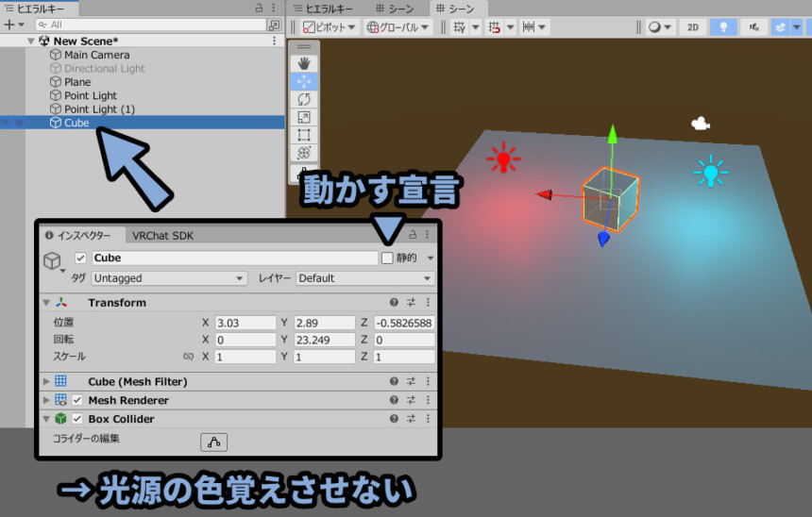Screen dimensions: 812x517
Task: Select the Move tool
Action: 304,81
